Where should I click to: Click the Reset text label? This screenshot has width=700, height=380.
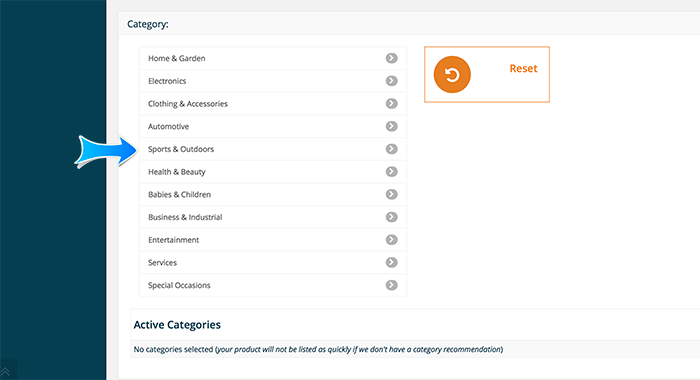point(523,68)
